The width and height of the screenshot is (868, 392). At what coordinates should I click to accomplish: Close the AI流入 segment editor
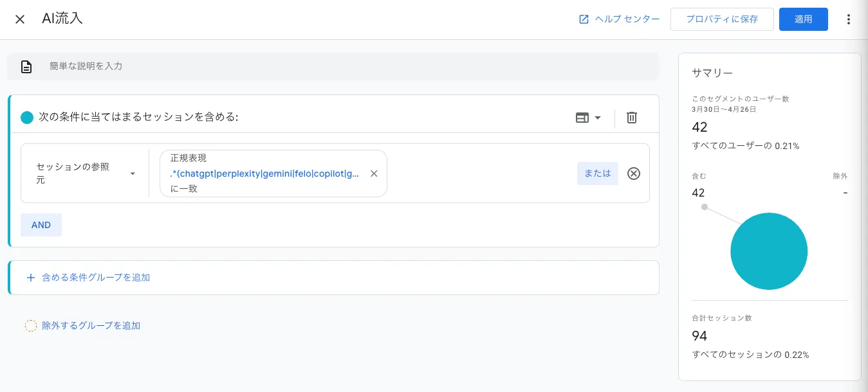coord(20,19)
